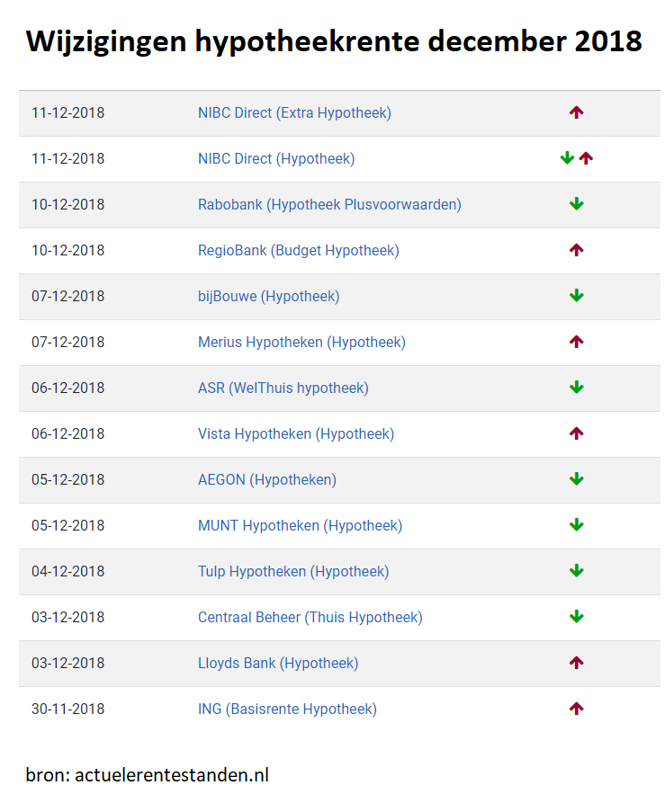Click red up arrow for RegioBank row
The height and width of the screenshot is (812, 665).
[x=577, y=250]
